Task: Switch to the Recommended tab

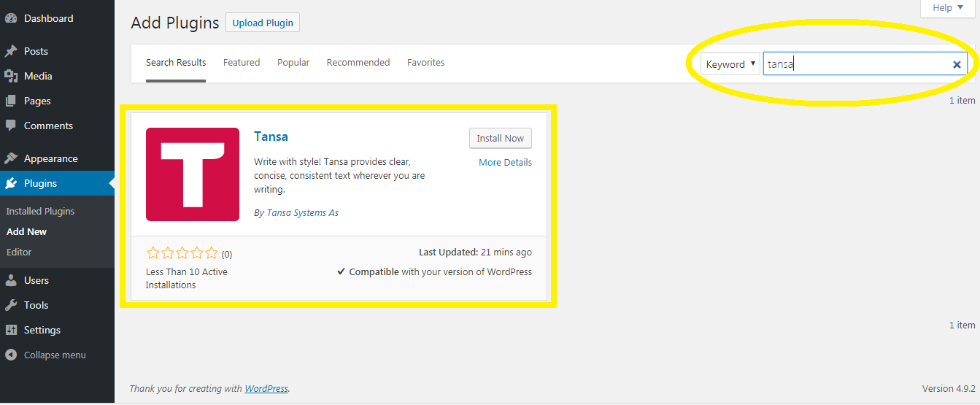Action: click(x=358, y=63)
